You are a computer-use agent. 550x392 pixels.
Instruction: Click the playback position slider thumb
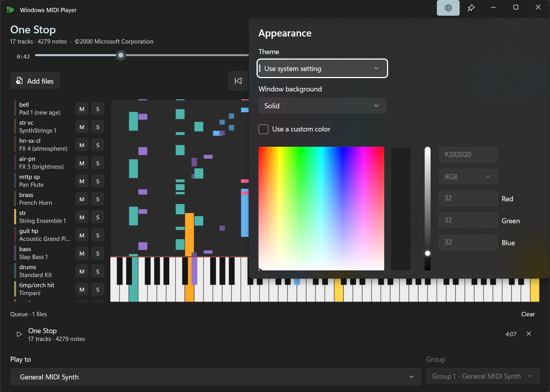(121, 55)
